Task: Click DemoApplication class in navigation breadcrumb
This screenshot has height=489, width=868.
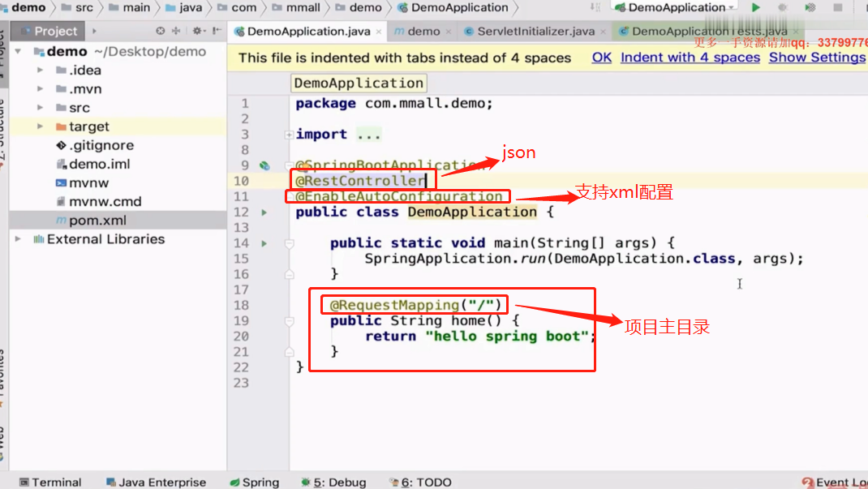Action: click(x=453, y=8)
